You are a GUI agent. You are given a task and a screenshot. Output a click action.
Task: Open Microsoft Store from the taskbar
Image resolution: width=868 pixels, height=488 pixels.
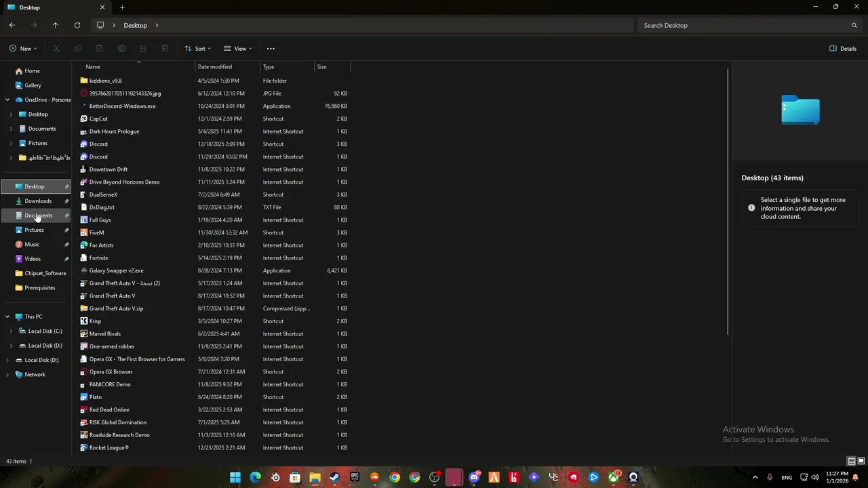pyautogui.click(x=295, y=477)
